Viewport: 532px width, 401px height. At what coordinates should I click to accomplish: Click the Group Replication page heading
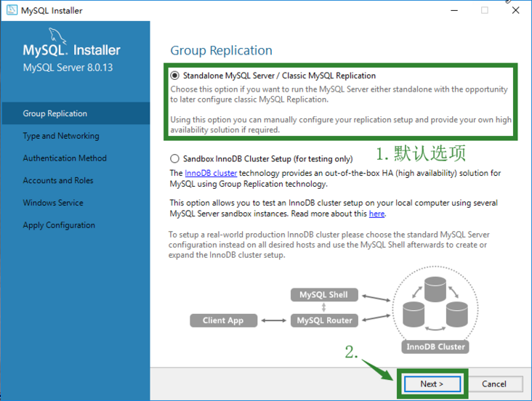coord(221,50)
